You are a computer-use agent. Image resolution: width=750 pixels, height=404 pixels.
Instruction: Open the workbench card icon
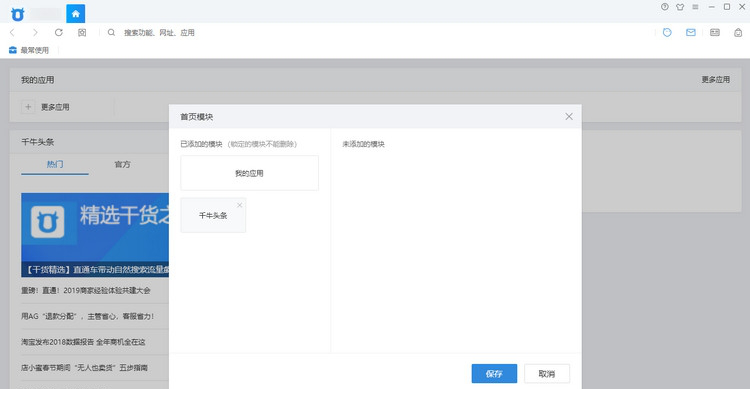(715, 33)
